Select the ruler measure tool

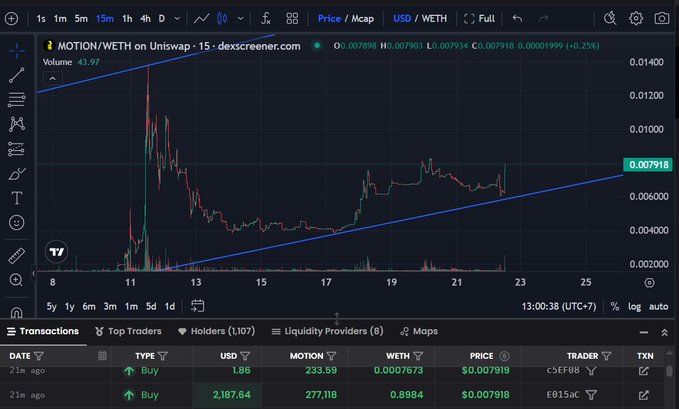17,256
